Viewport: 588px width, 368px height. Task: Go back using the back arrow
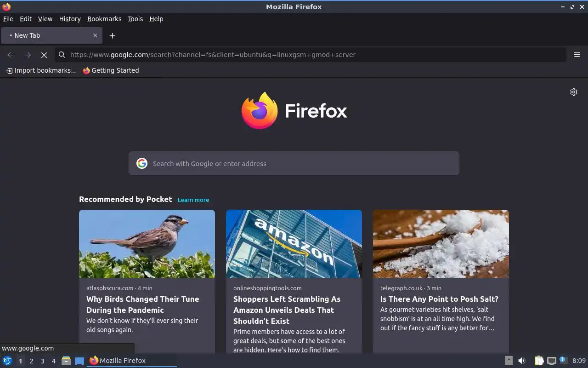(11, 55)
